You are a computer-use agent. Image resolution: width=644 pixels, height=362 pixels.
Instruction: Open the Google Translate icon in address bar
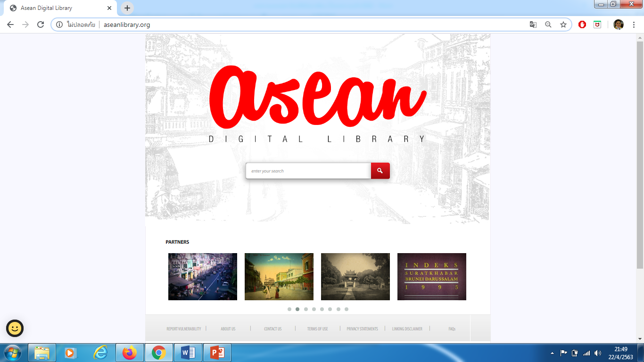pos(533,25)
